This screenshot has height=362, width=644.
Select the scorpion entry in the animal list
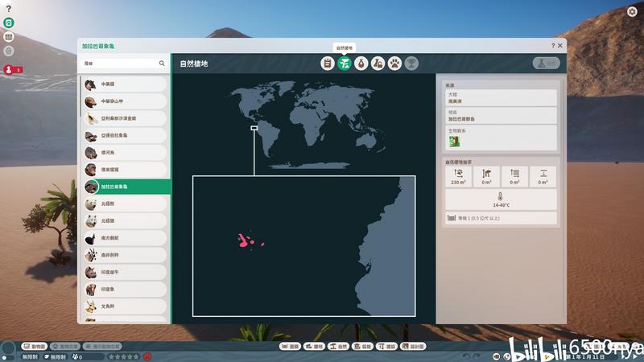(x=125, y=118)
